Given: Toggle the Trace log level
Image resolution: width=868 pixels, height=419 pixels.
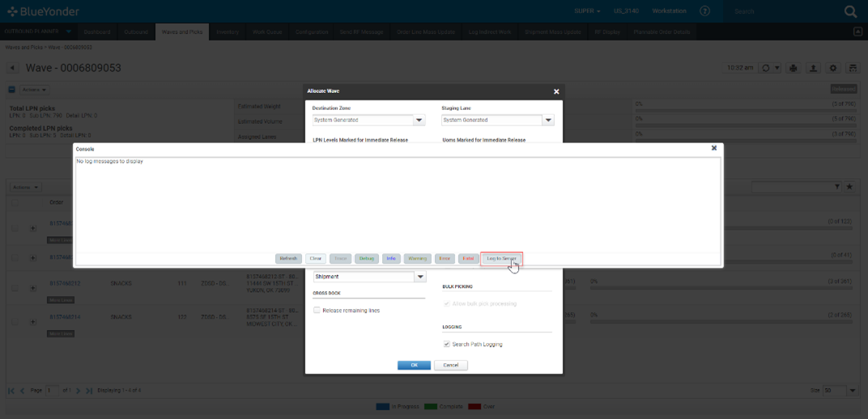Looking at the screenshot, I should 340,259.
